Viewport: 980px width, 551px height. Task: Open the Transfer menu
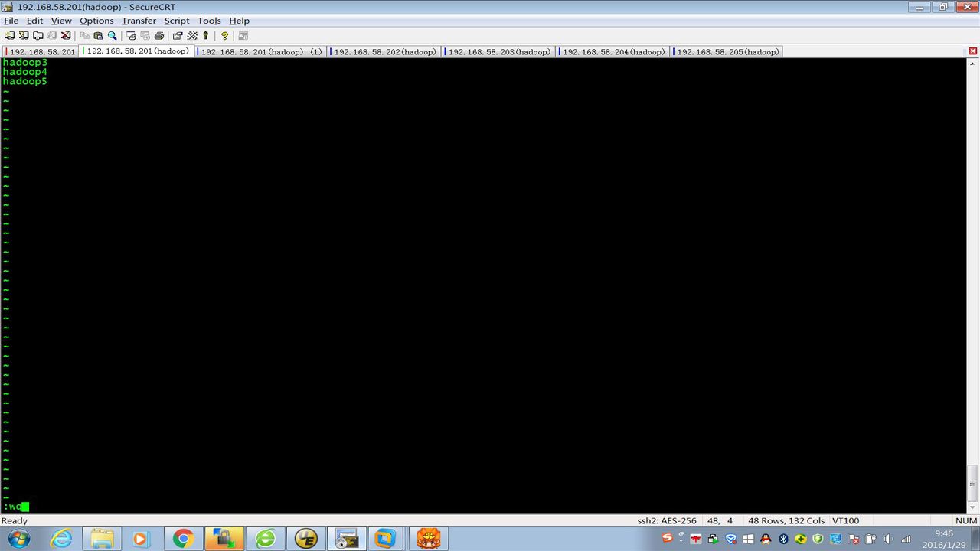(x=139, y=21)
